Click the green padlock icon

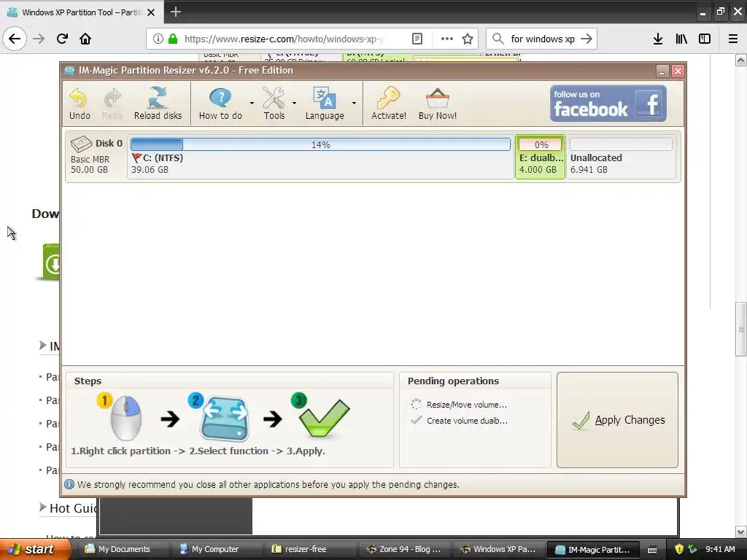click(173, 39)
